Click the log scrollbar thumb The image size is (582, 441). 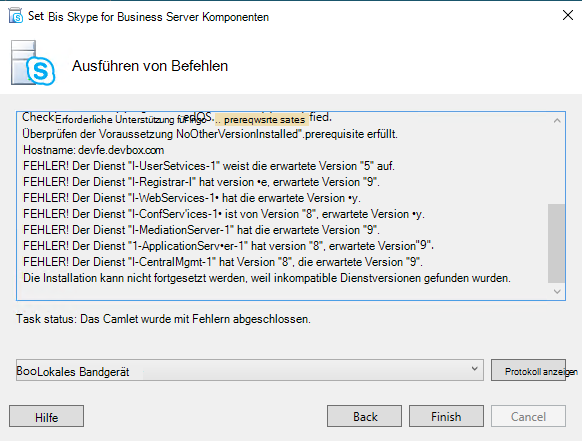[556, 243]
